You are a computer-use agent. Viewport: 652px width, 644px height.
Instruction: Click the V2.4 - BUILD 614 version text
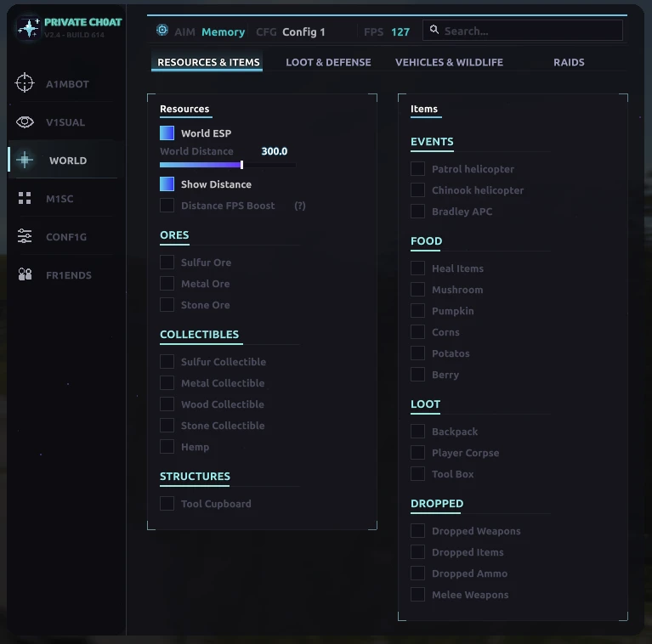click(x=74, y=35)
